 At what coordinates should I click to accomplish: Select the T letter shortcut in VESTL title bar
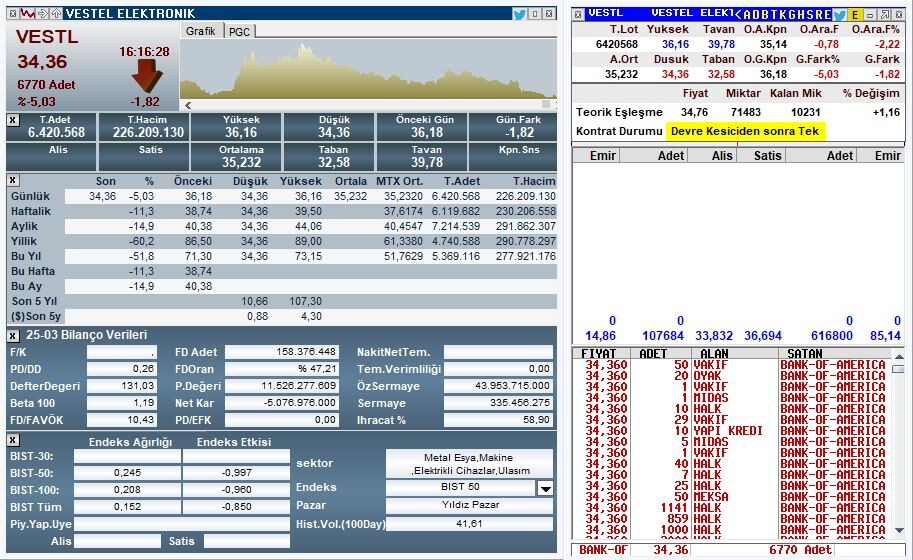coord(774,15)
